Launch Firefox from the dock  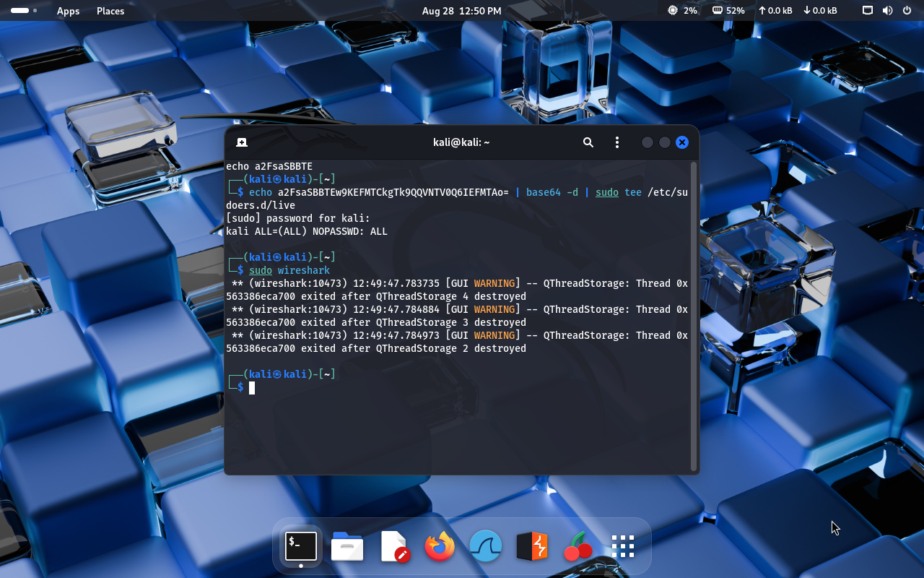440,546
